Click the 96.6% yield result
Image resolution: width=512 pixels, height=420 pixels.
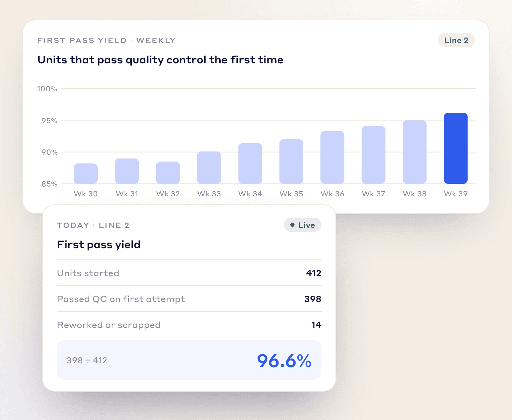click(x=284, y=361)
